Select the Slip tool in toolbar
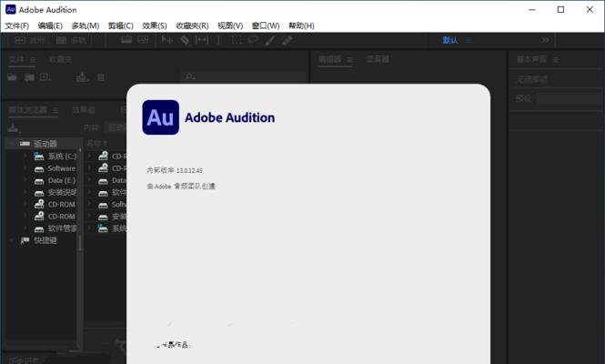The width and height of the screenshot is (605, 364). click(202, 40)
